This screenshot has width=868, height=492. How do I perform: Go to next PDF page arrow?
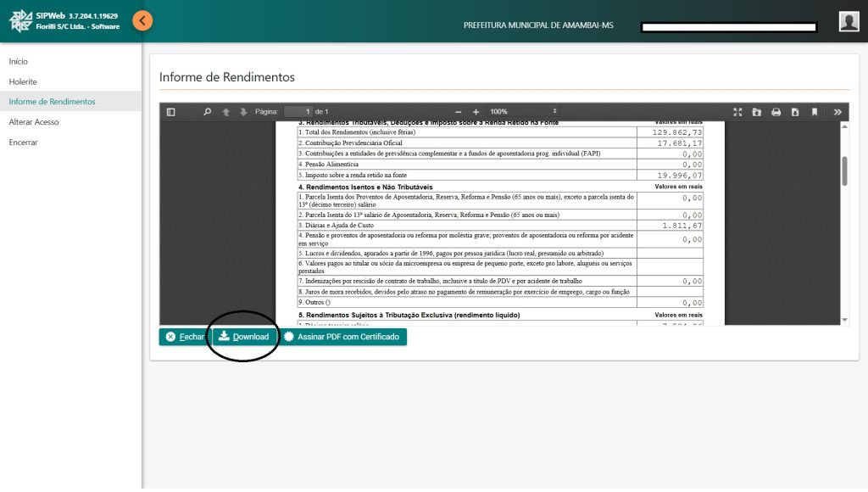pos(243,112)
